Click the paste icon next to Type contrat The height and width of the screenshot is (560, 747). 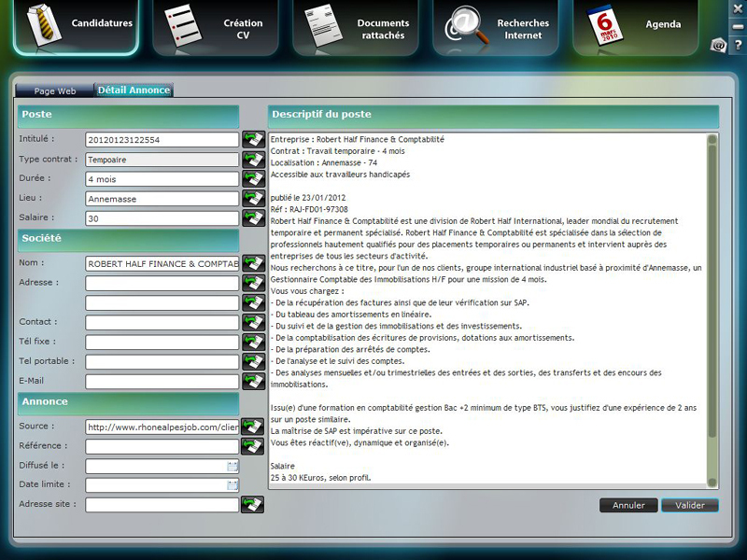click(x=253, y=159)
